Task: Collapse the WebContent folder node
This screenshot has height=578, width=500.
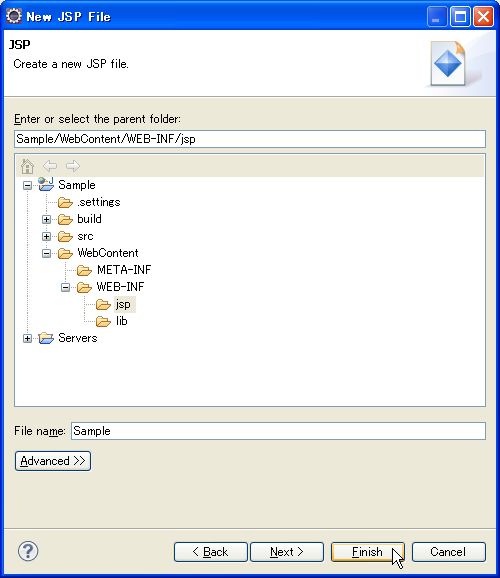Action: [x=46, y=253]
